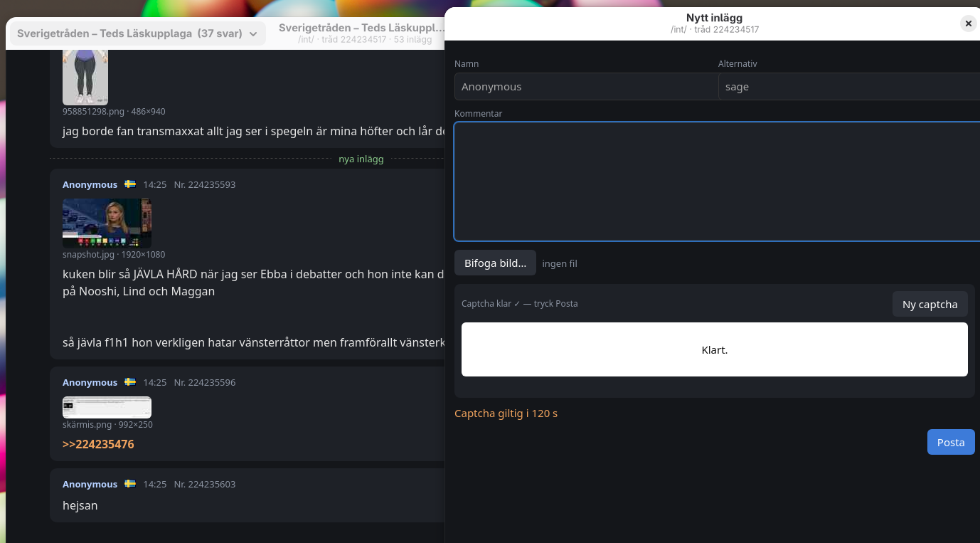The width and height of the screenshot is (980, 543).
Task: Open the thread dropdown showing 37 svar
Action: click(x=139, y=33)
